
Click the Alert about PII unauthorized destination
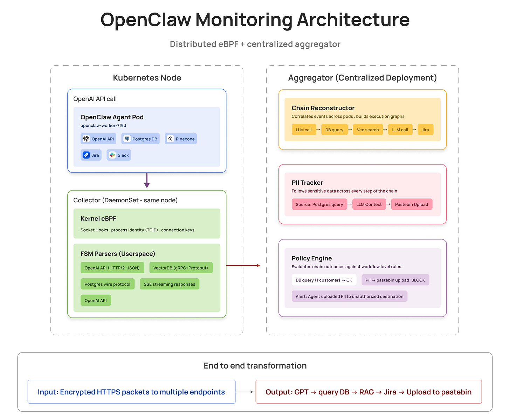pos(349,296)
